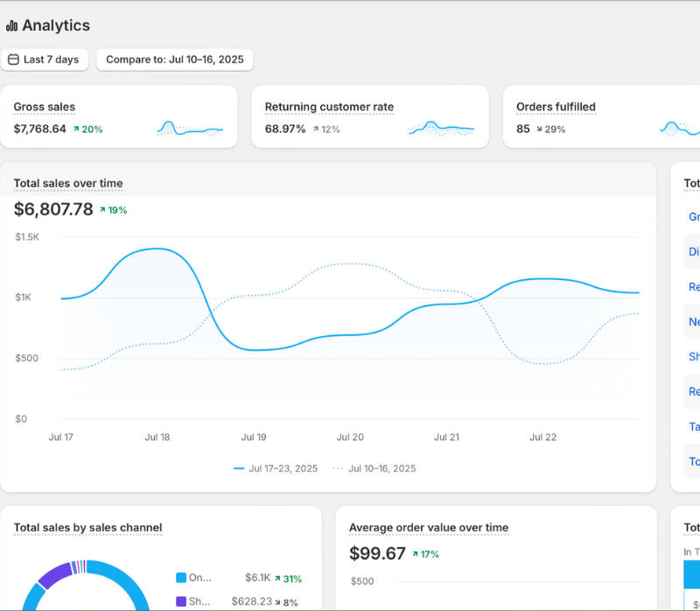Open the Gross sales report title
The image size is (700, 611).
45,107
